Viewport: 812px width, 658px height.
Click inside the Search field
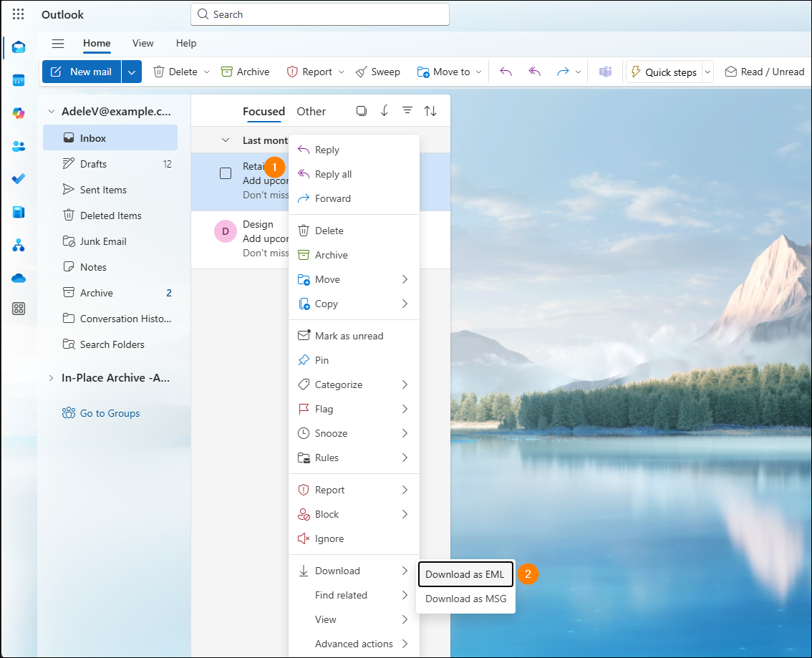(319, 14)
